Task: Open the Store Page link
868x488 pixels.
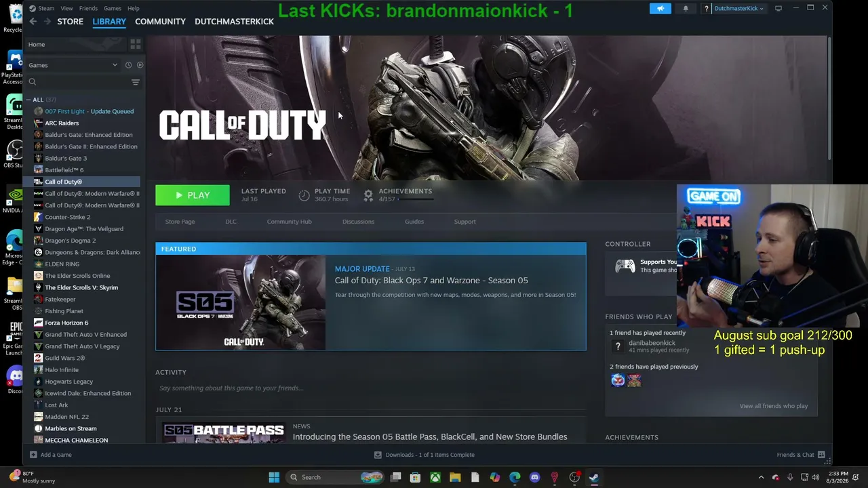Action: click(x=180, y=222)
